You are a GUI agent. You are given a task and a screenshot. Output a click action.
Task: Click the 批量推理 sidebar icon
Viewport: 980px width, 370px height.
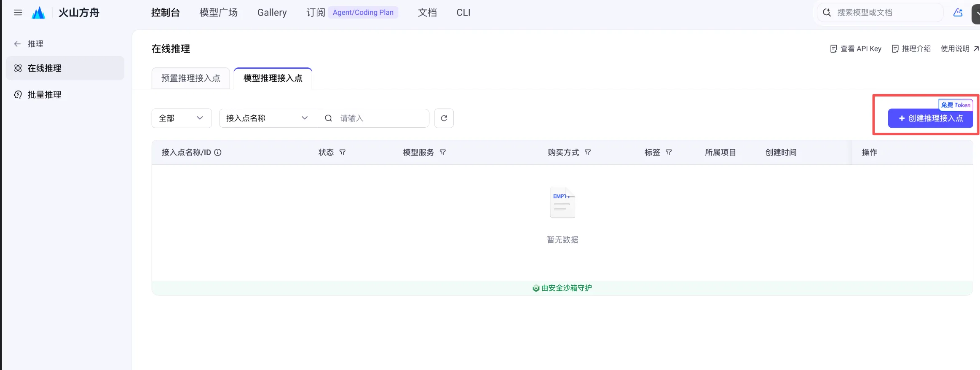click(18, 95)
